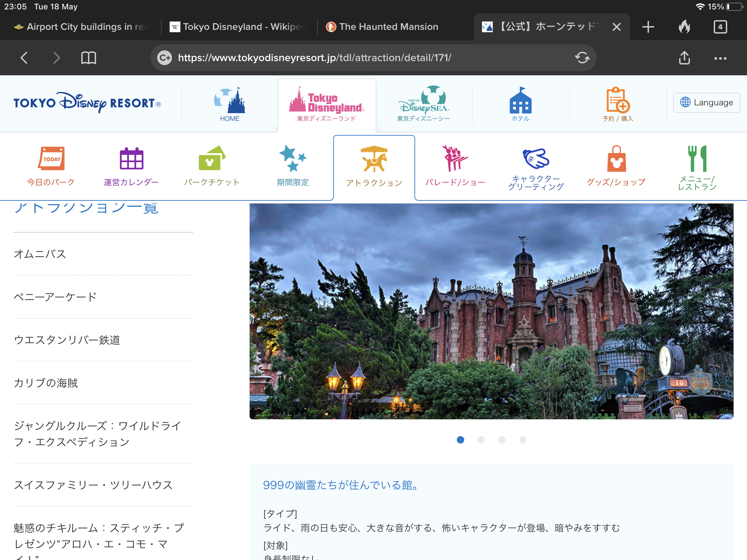Click the [タイプ] label text
This screenshot has height=560, width=747.
click(x=280, y=513)
